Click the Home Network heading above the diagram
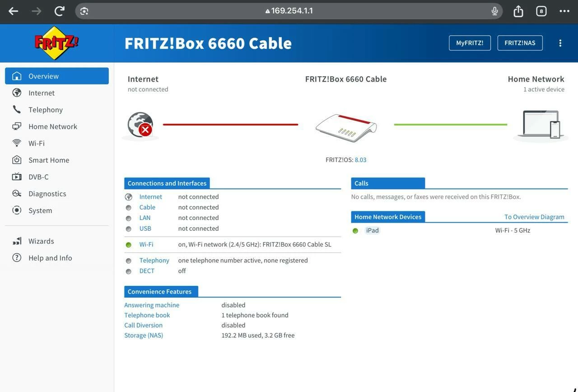578x392 pixels. (x=536, y=79)
